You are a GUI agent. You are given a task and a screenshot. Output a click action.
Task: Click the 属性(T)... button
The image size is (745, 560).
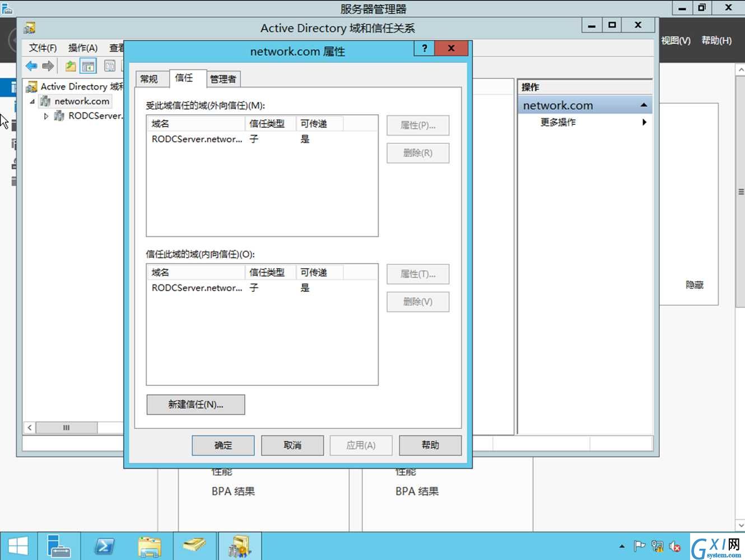coord(418,274)
